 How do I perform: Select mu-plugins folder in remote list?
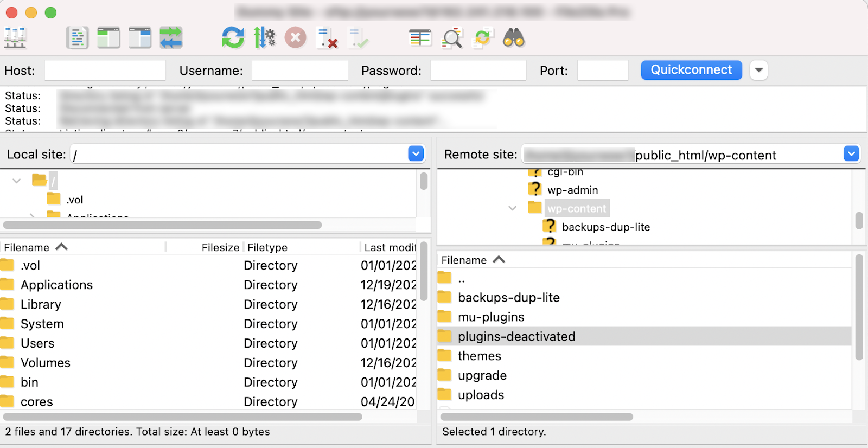point(644,317)
